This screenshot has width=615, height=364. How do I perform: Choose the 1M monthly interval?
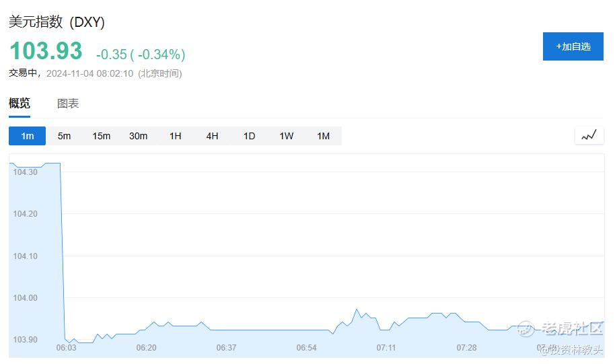pos(323,136)
